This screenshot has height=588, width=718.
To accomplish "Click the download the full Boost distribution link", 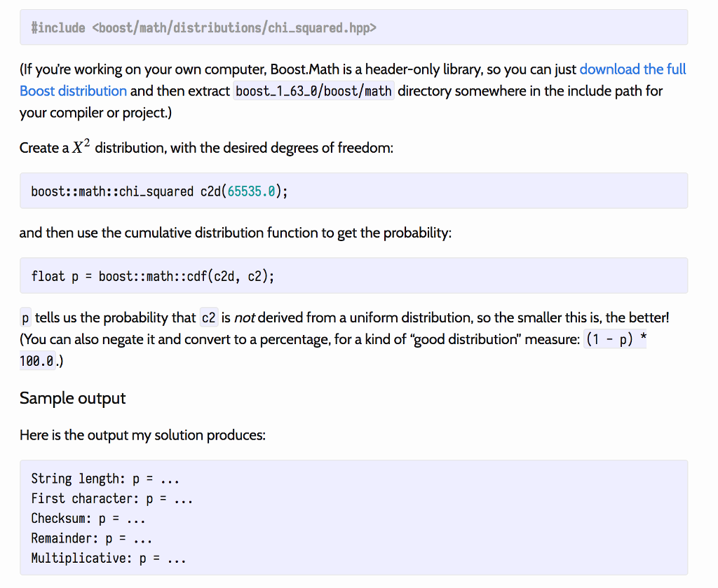I will (x=632, y=69).
